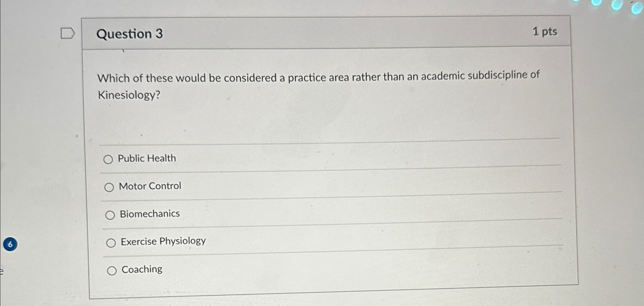Click the Exercise Physiology option label
This screenshot has height=306, width=644.
coord(162,241)
